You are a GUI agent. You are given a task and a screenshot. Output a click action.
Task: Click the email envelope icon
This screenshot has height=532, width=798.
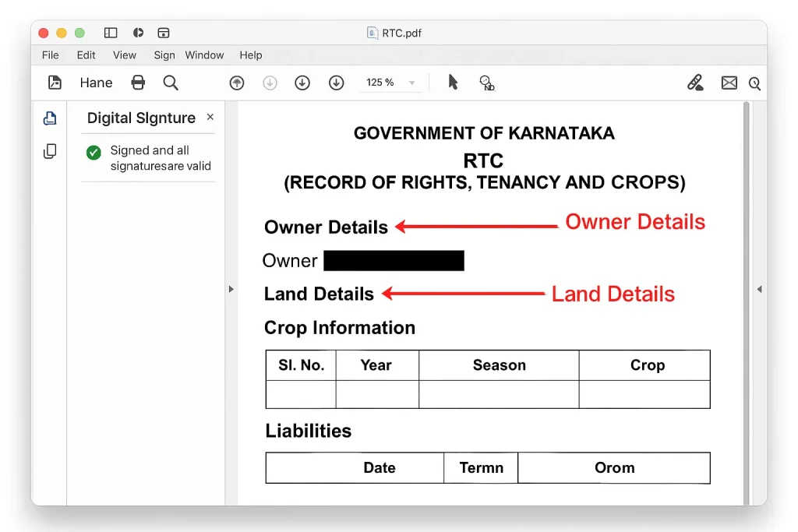(729, 83)
